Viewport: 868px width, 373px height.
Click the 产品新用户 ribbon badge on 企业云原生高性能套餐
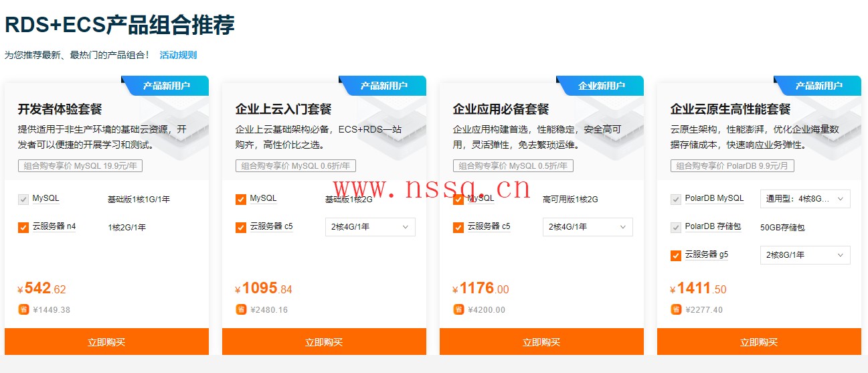[x=818, y=86]
